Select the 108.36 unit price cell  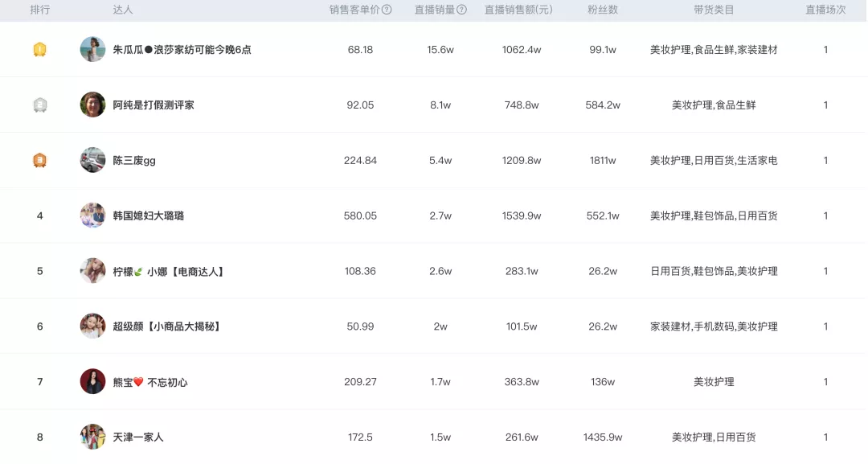360,271
